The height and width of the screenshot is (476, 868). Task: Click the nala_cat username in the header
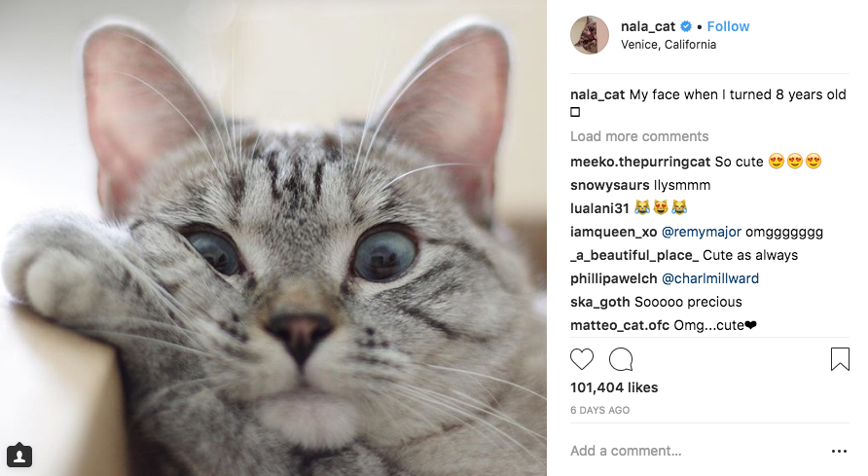click(648, 26)
